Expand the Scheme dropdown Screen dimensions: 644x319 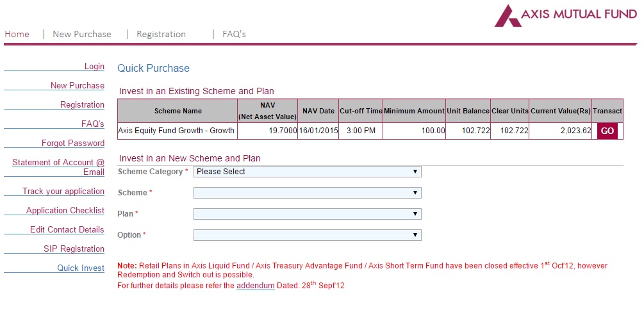click(307, 193)
